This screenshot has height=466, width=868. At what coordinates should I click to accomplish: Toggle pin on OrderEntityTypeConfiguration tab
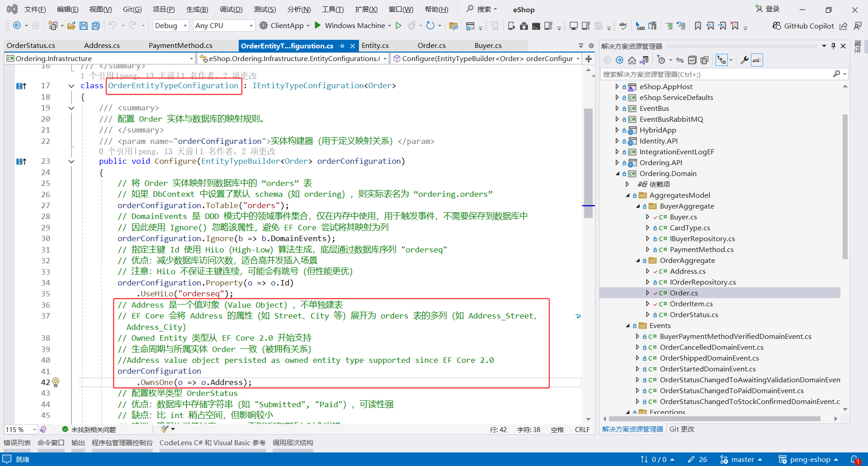pyautogui.click(x=342, y=46)
